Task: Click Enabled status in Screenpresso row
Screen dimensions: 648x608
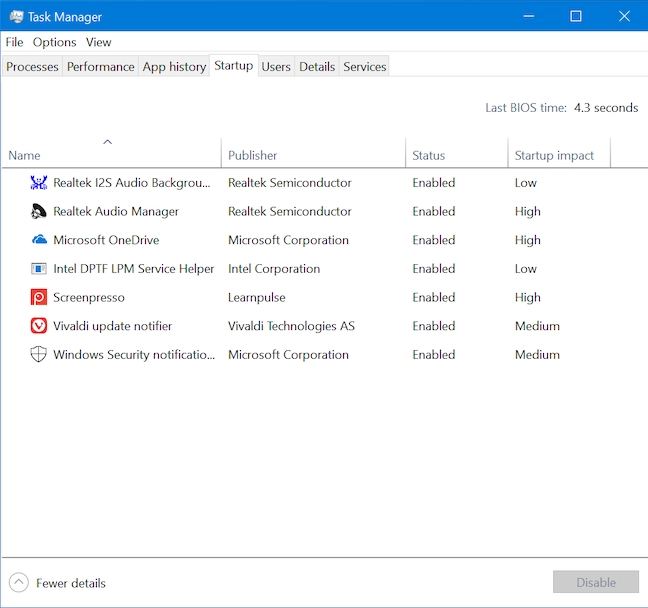Action: [x=434, y=298]
